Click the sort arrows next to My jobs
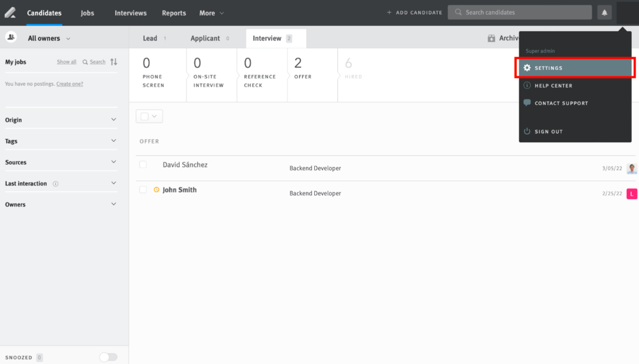The width and height of the screenshot is (639, 364). (114, 61)
